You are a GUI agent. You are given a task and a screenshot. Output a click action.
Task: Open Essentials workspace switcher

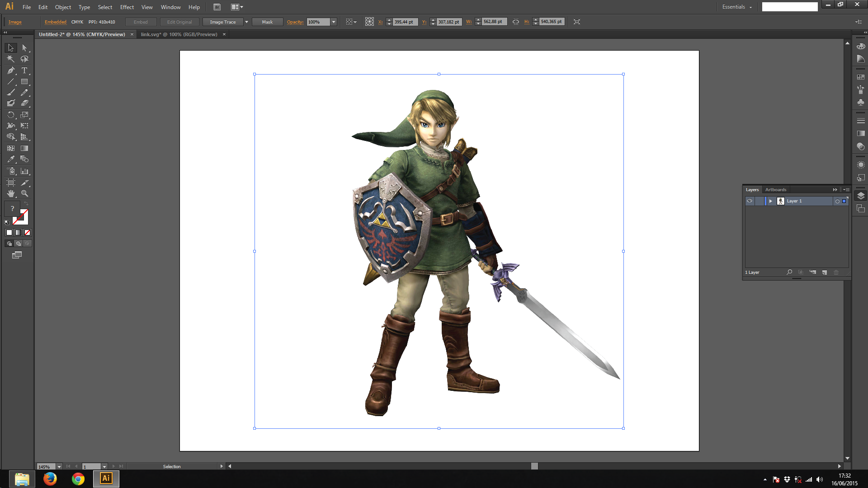(737, 7)
